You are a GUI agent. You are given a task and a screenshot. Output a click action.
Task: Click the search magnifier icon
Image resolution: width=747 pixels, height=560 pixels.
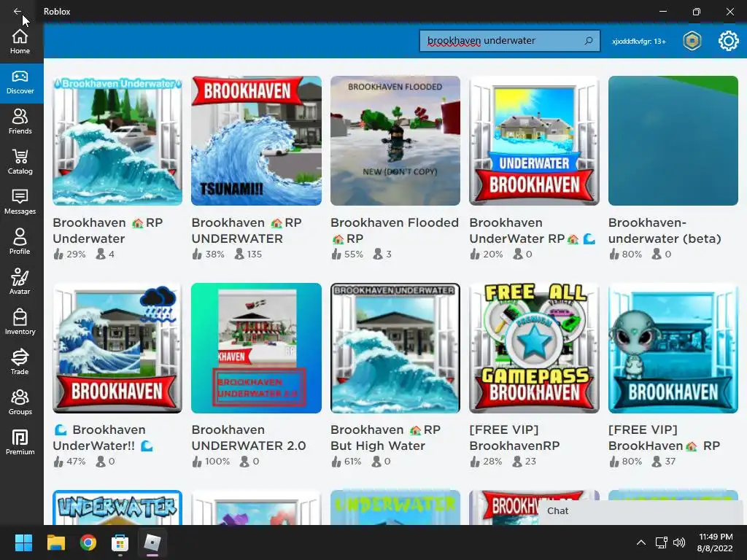(x=589, y=41)
